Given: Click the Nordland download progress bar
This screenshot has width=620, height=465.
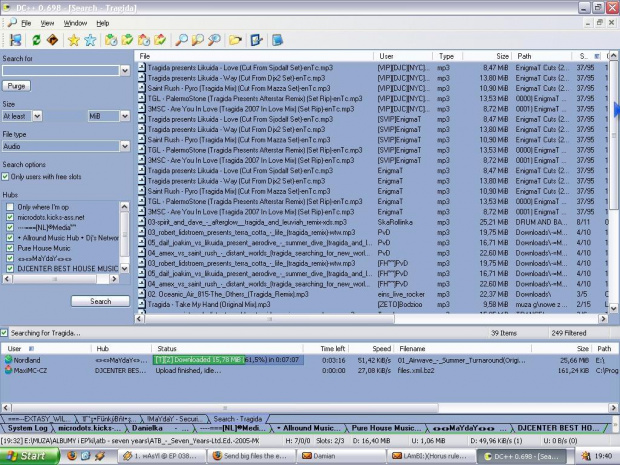Looking at the screenshot, I should [x=230, y=358].
